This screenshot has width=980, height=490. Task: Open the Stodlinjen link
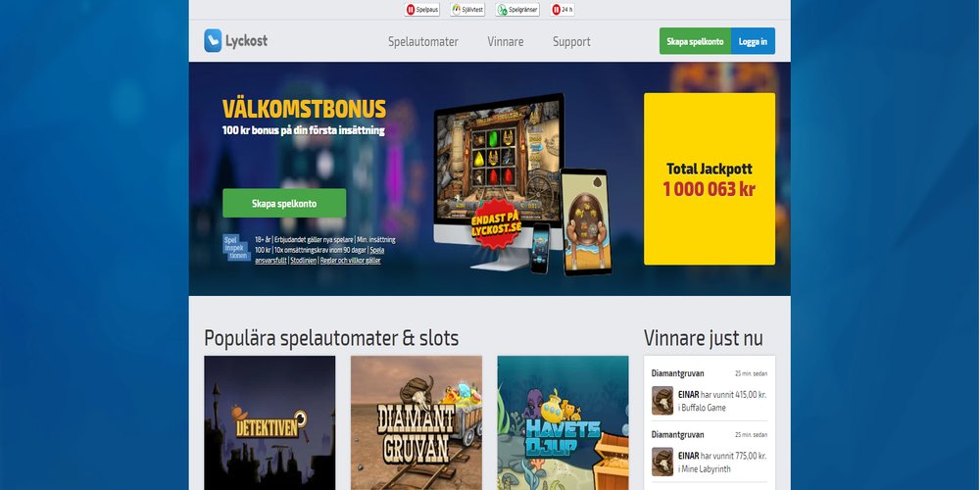point(303,261)
